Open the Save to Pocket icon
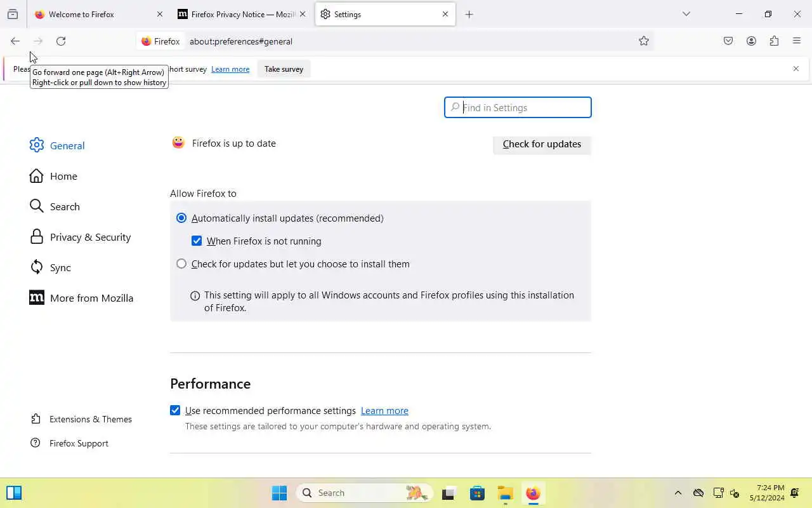812x508 pixels. (728, 41)
